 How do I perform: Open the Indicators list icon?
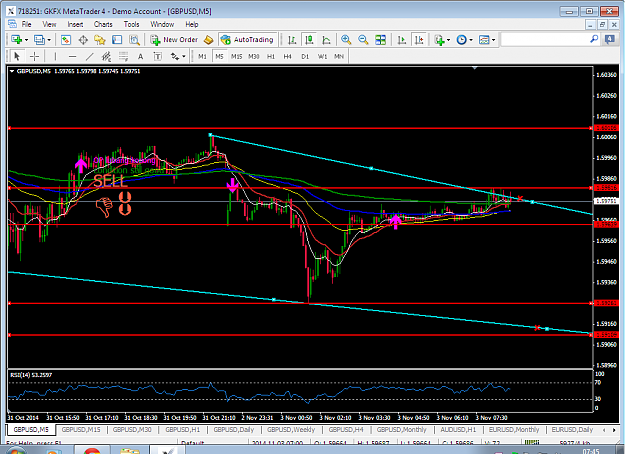[x=439, y=40]
